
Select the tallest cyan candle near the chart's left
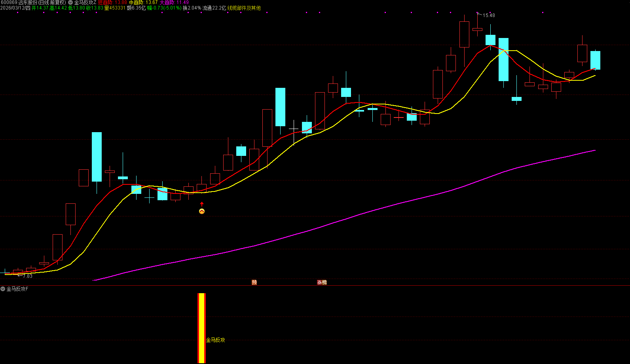[x=97, y=157]
